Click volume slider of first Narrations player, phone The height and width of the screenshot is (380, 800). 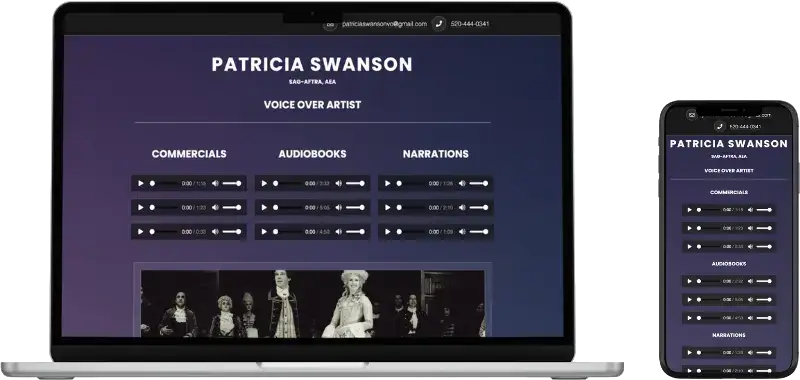pyautogui.click(x=764, y=352)
